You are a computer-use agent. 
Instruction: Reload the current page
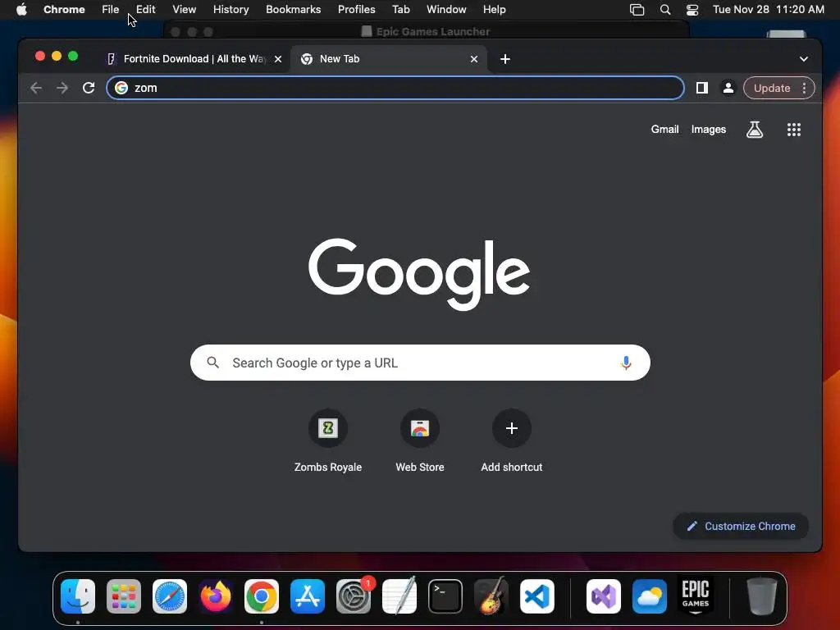click(x=89, y=88)
